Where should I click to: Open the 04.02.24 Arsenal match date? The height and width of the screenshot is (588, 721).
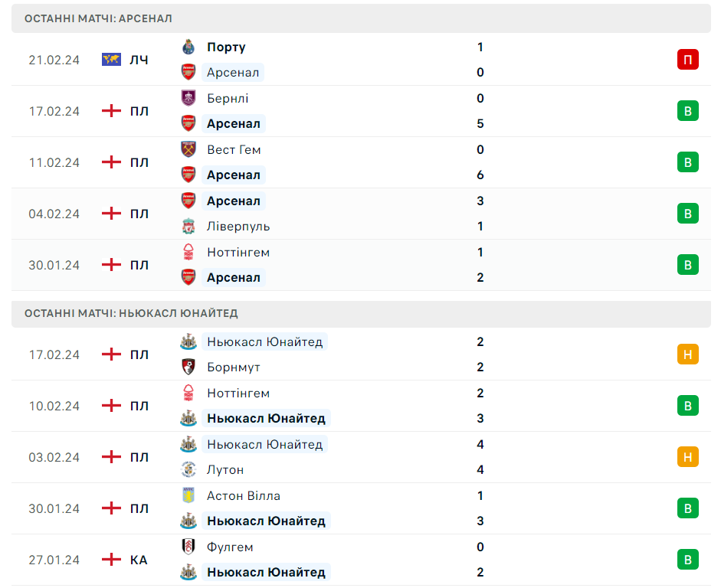[54, 214]
